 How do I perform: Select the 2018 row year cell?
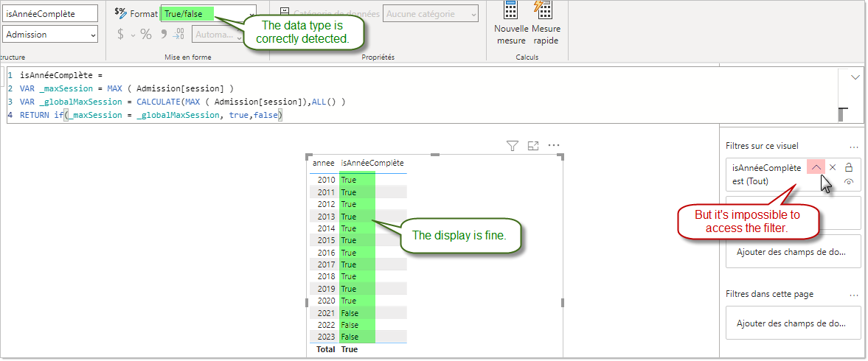tap(327, 276)
